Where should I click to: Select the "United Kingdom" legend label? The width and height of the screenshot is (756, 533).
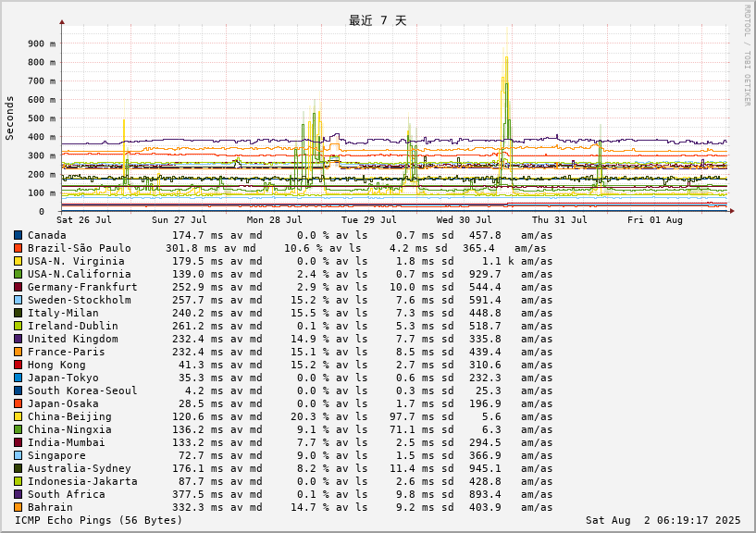pos(73,339)
